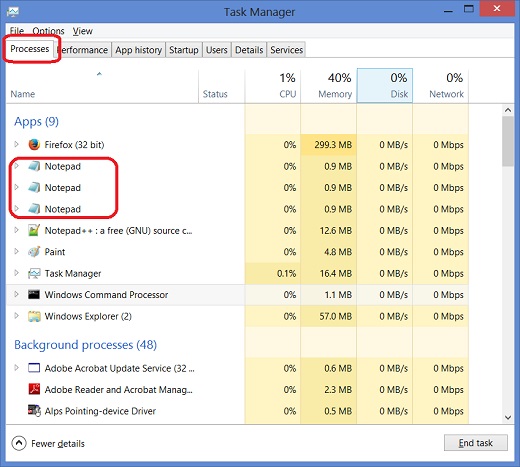Switch to the Startup tab
This screenshot has width=520, height=467.
coord(184,50)
